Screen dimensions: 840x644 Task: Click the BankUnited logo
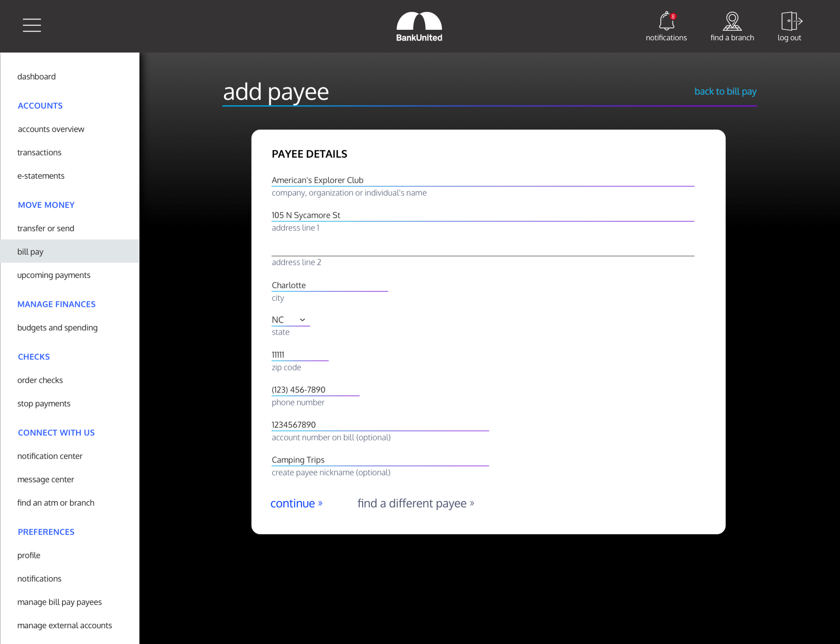419,26
